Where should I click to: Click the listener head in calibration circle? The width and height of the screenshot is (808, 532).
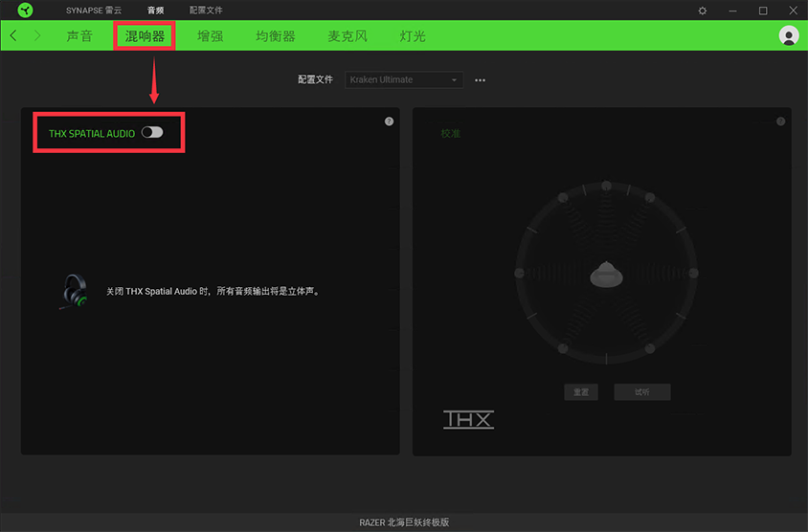[606, 274]
